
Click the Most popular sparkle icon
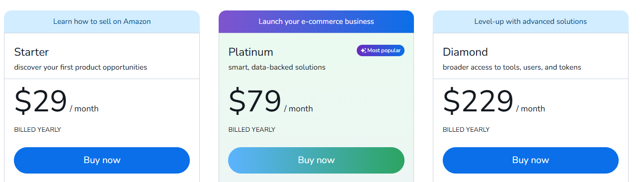[363, 50]
